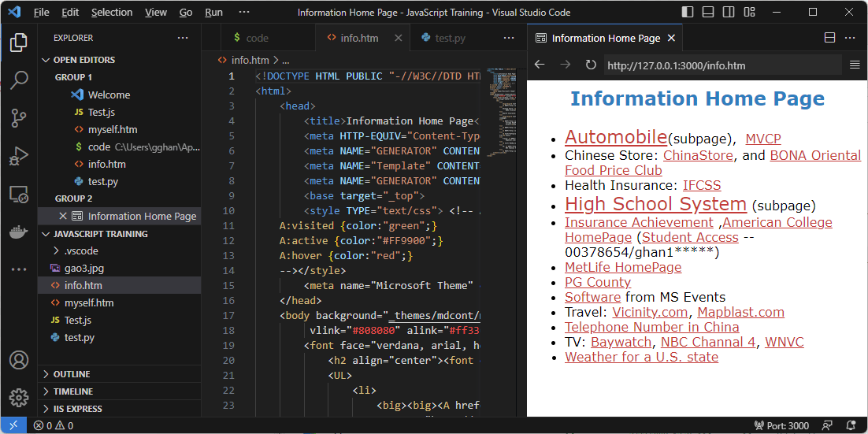This screenshot has height=434, width=868.
Task: Click the Automobile link in preview
Action: [x=616, y=136]
